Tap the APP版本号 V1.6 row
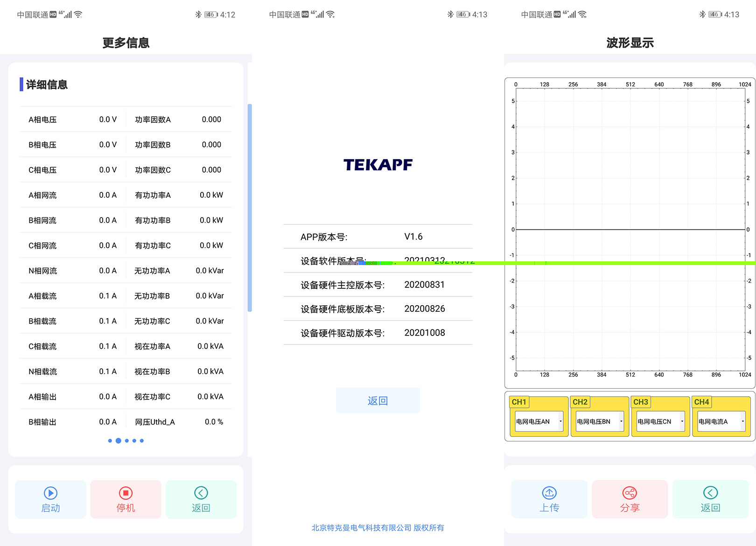756x546 pixels. coord(378,237)
